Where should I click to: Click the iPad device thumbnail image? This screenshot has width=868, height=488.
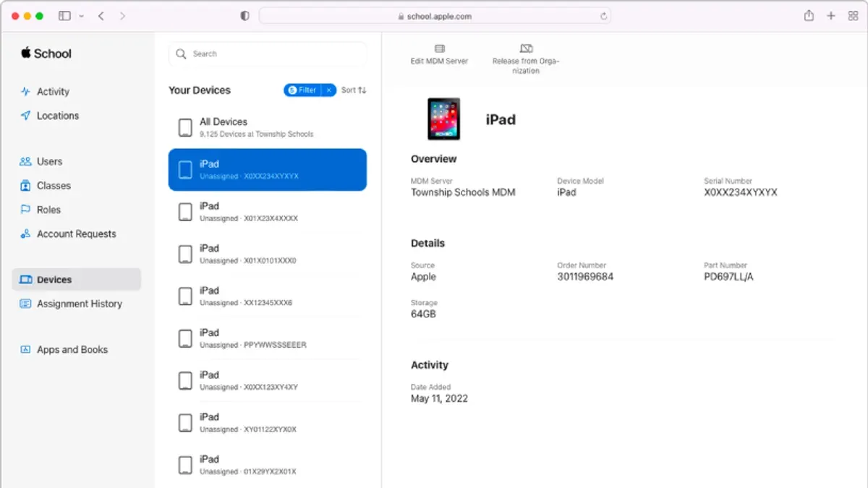pyautogui.click(x=443, y=119)
